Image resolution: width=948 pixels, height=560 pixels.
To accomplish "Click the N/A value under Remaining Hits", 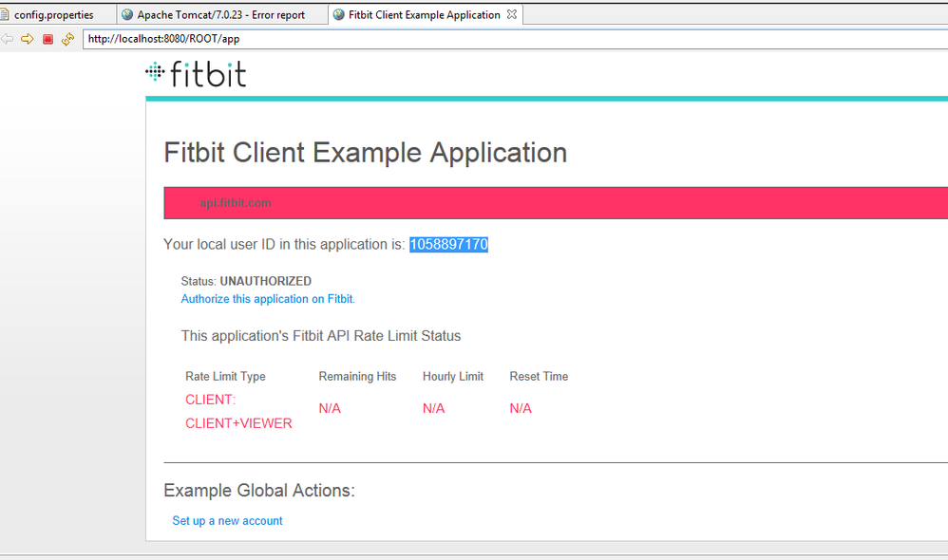I will (x=330, y=408).
